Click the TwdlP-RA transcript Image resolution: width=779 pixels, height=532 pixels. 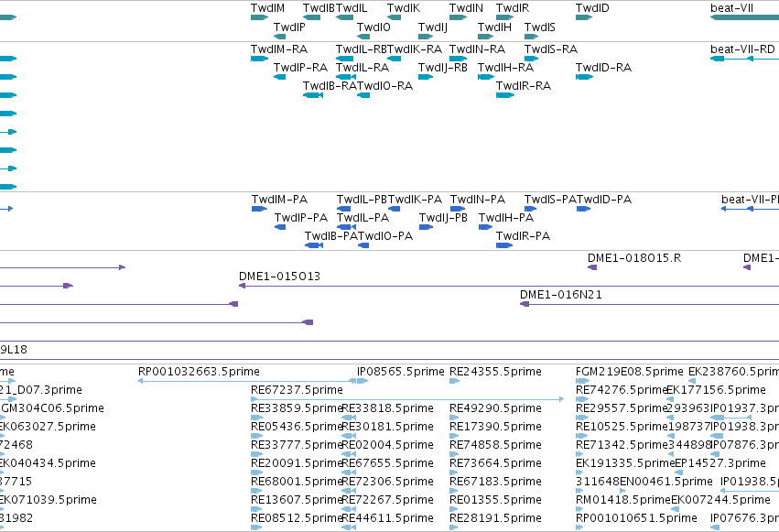(x=280, y=77)
